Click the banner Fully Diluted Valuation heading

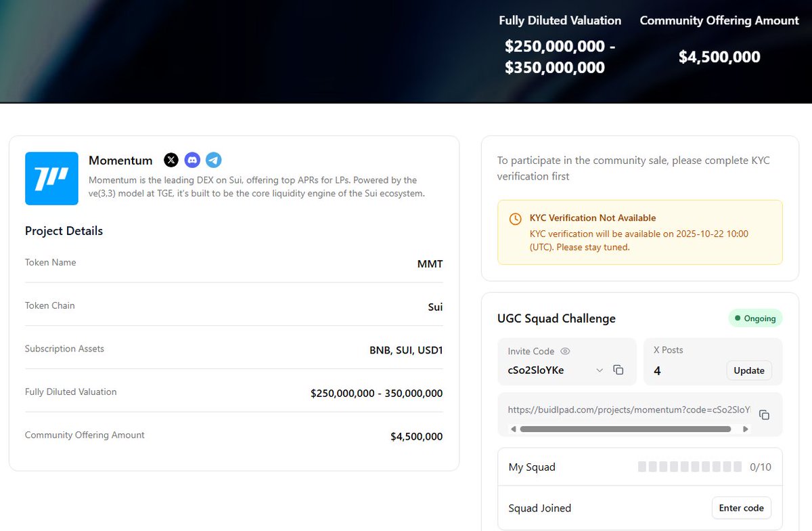[x=560, y=20]
